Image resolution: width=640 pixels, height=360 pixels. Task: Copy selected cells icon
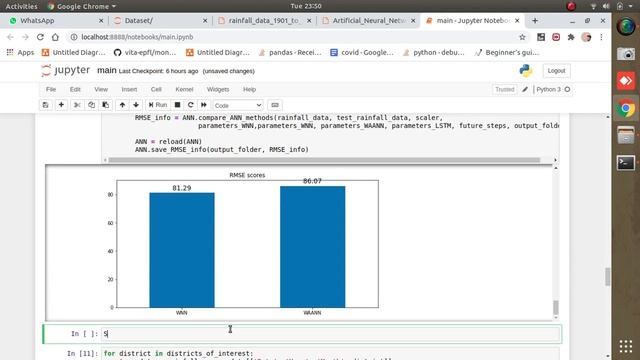(91, 105)
